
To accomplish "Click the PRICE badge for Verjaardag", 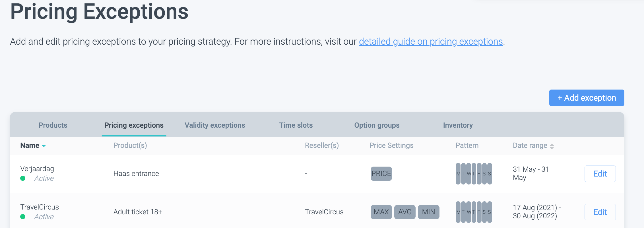I will (381, 174).
